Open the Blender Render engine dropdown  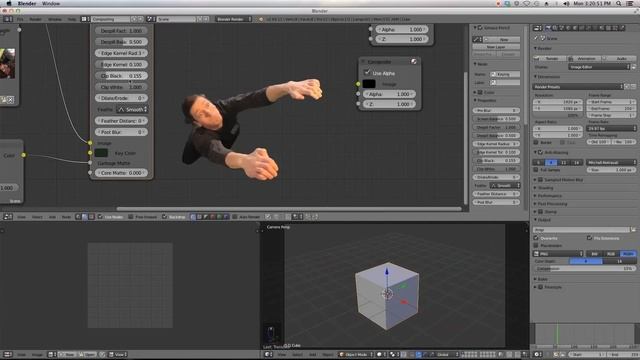pyautogui.click(x=234, y=19)
